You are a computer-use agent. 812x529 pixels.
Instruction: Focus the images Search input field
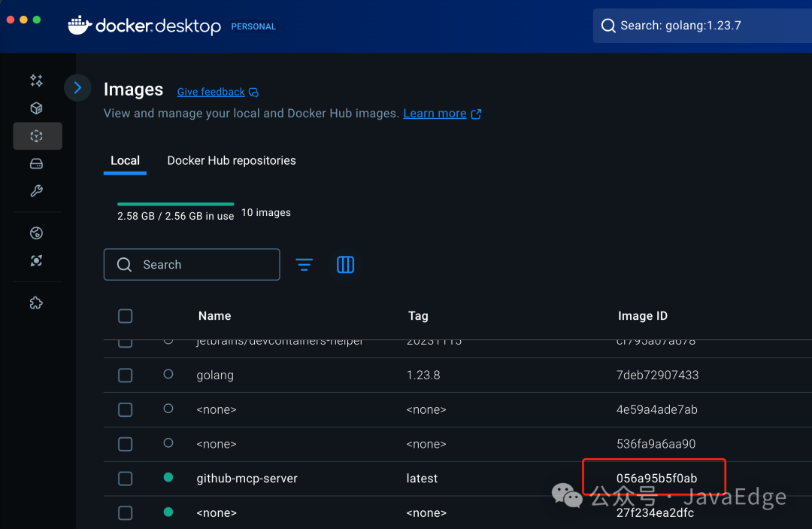click(x=192, y=265)
